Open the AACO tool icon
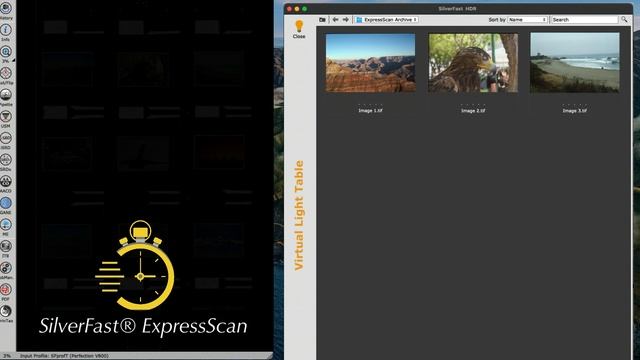The image size is (640, 360). click(x=6, y=181)
